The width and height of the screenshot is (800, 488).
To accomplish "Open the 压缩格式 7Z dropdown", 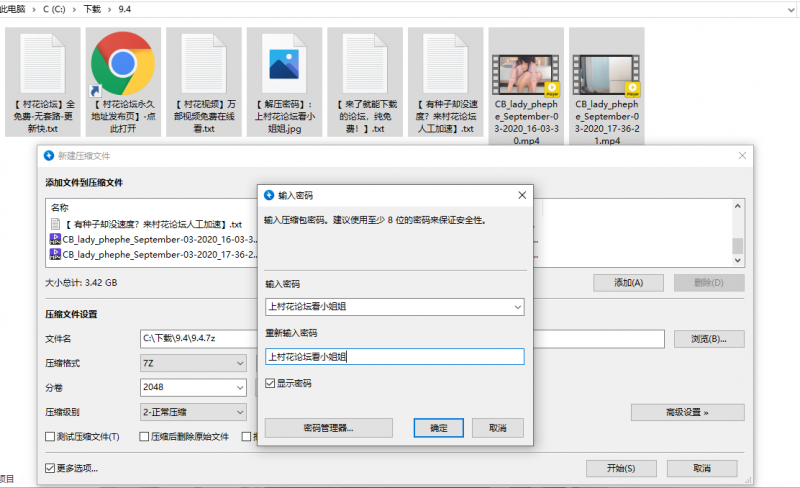I will [239, 363].
